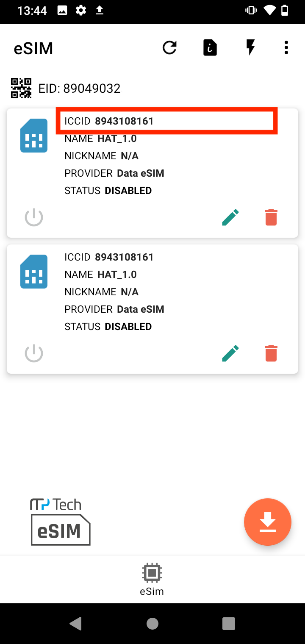Tap the orange download floating button
The height and width of the screenshot is (644, 305).
267,522
